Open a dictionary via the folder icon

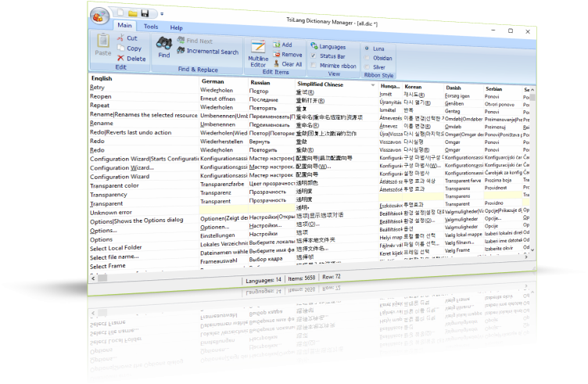pos(132,13)
